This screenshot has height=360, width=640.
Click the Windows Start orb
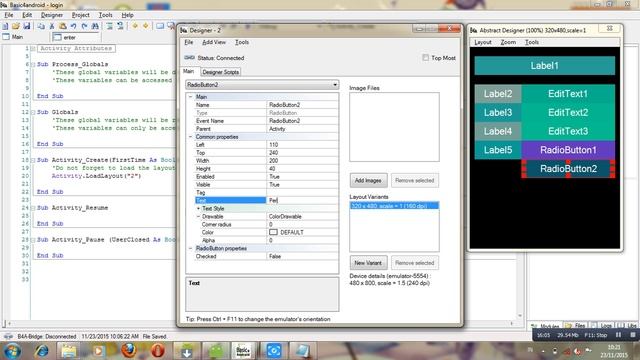12,351
